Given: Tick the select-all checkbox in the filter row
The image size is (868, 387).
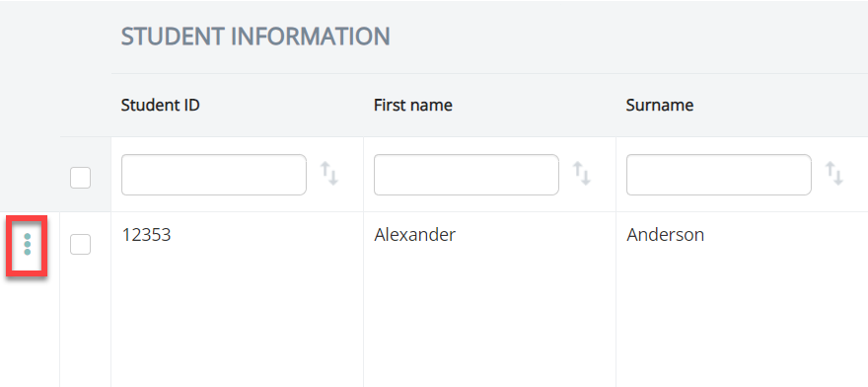Looking at the screenshot, I should 80,178.
